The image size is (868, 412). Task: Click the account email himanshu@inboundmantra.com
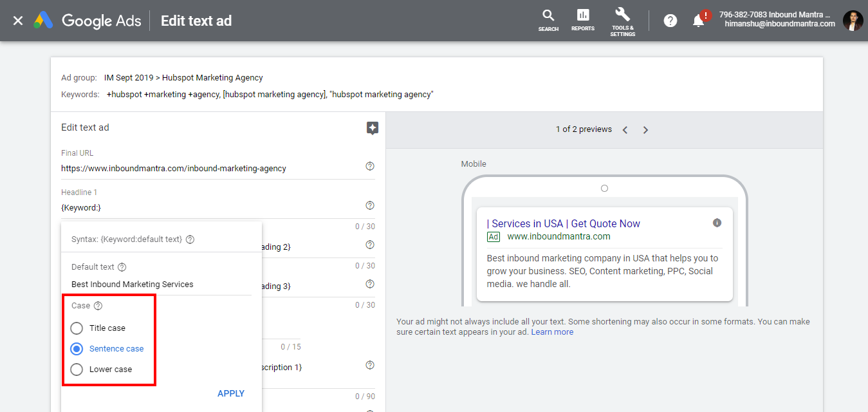[x=780, y=24]
